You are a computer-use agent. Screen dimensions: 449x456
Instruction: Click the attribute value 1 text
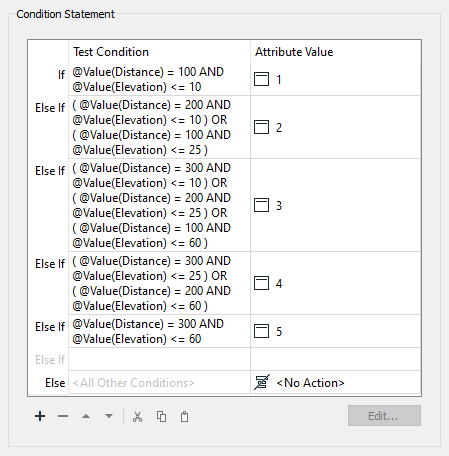click(279, 80)
